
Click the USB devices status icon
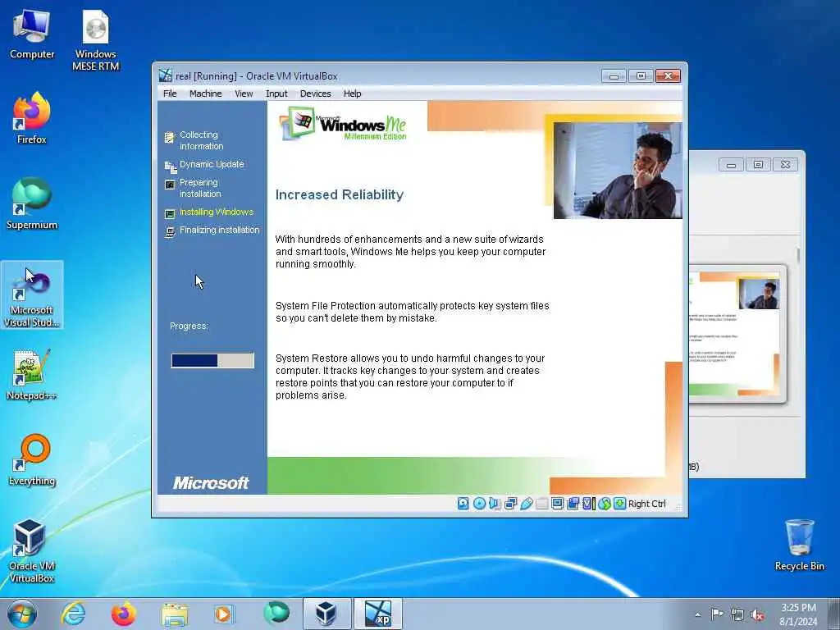point(526,504)
